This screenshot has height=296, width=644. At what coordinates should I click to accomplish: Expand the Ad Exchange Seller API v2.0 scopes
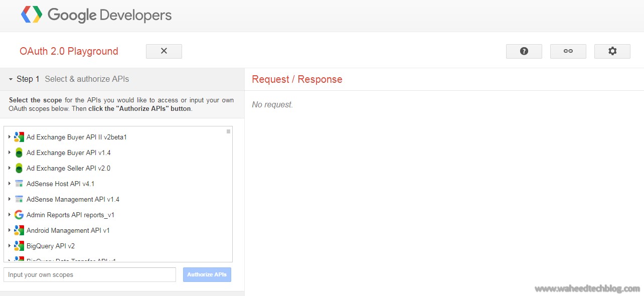point(10,168)
